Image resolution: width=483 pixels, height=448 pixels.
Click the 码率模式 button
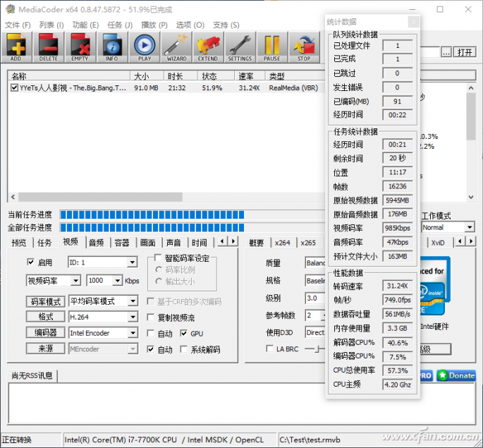[46, 301]
